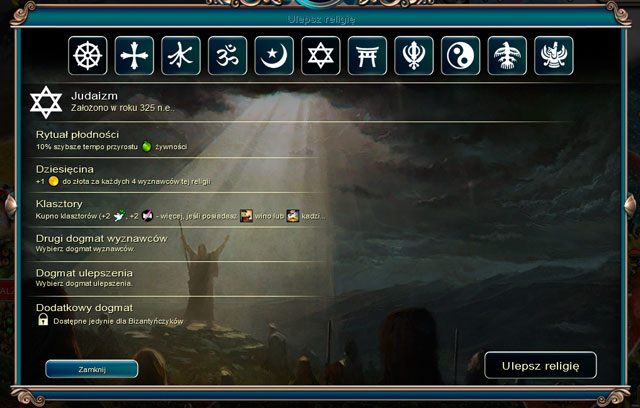Select the Buddhism dharma wheel icon
The image size is (640, 408).
pos(88,55)
